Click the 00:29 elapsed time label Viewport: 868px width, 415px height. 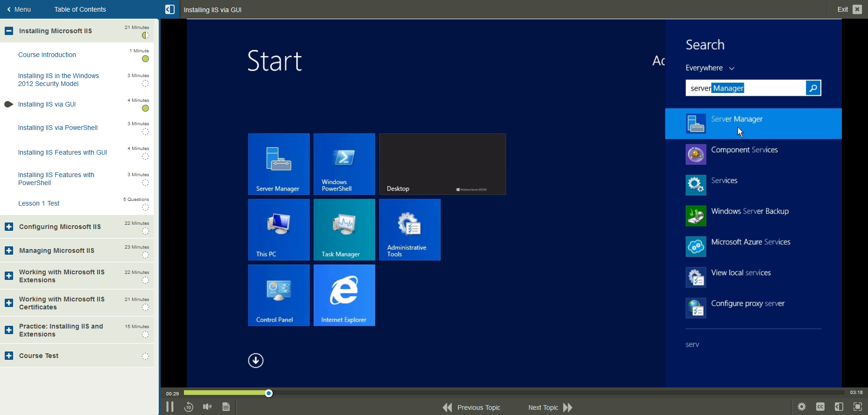pos(172,394)
